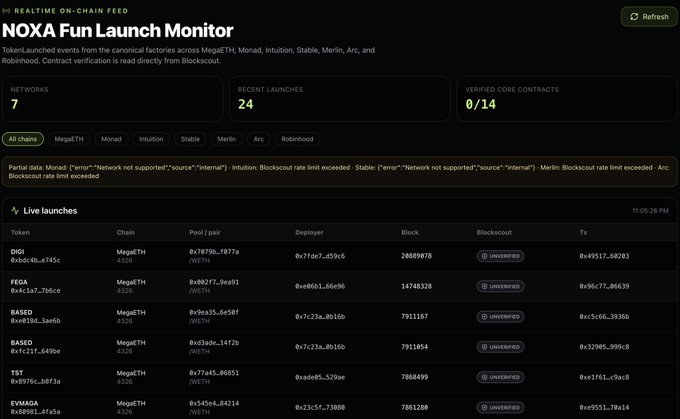Click the NOXA Fun Launch Monitor heading
Viewport: 680px width, 419px height.
tap(118, 30)
